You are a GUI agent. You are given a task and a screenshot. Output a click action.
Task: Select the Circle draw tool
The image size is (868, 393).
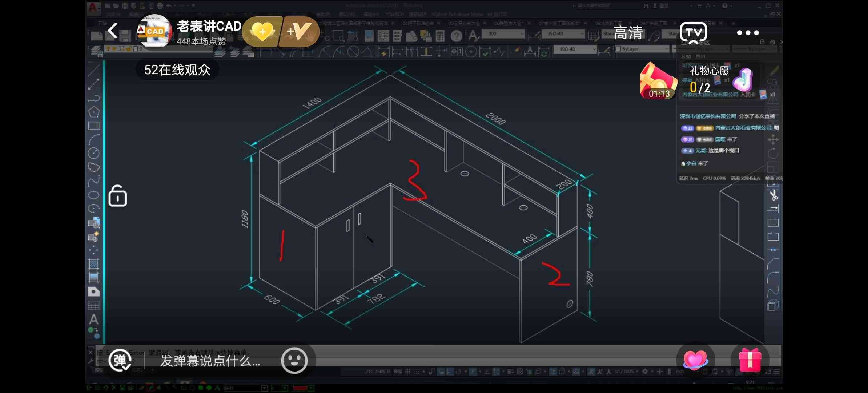(93, 153)
